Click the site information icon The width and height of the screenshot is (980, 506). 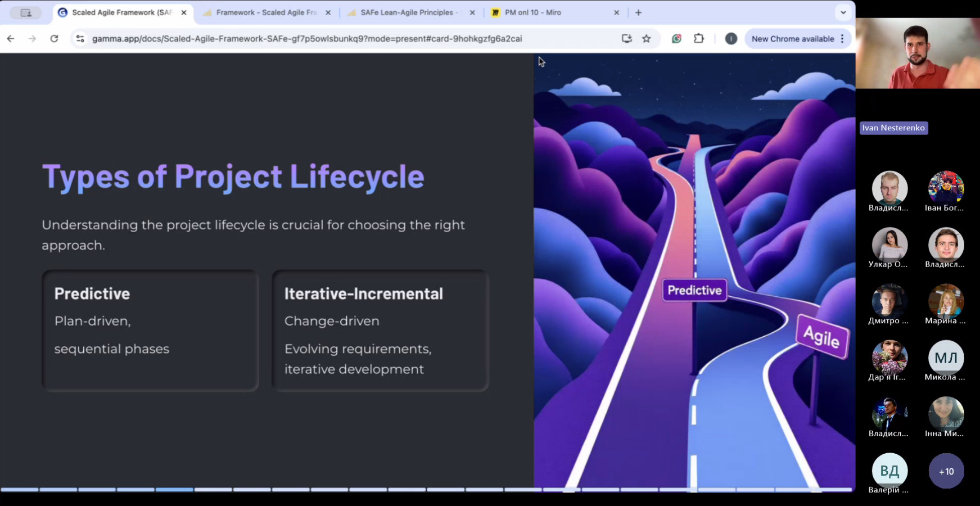coord(80,39)
